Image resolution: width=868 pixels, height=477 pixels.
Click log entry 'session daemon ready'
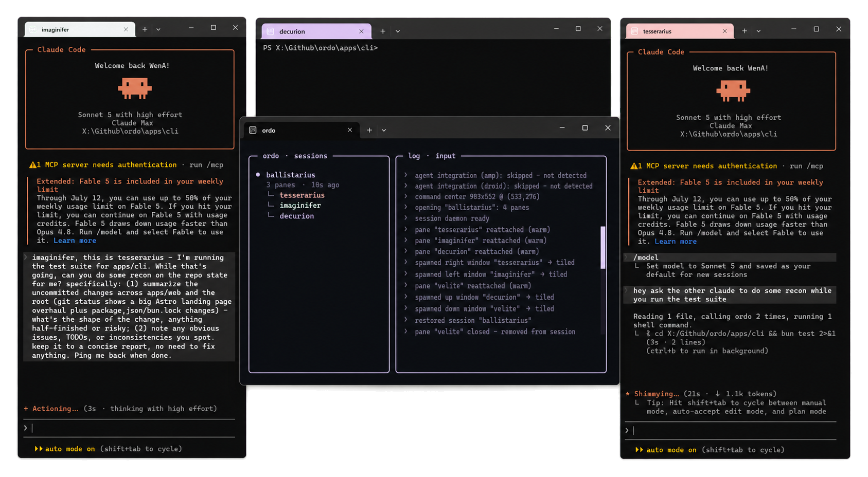pos(452,218)
